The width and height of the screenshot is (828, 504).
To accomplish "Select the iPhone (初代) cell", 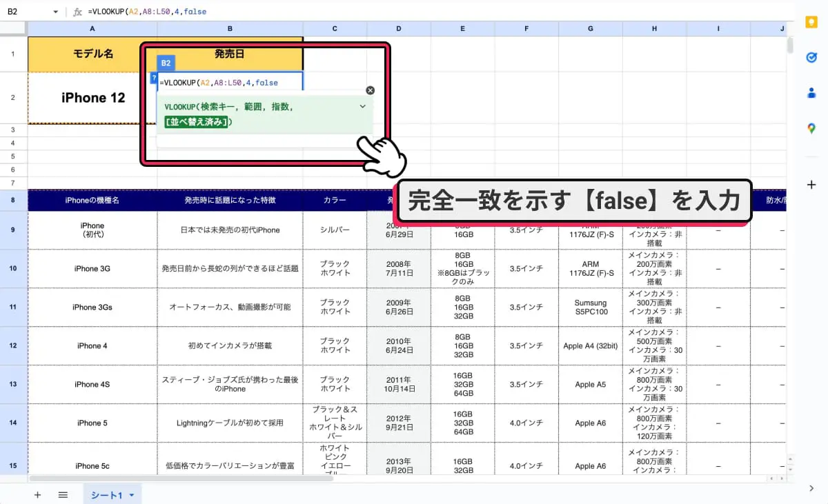I will 92,230.
